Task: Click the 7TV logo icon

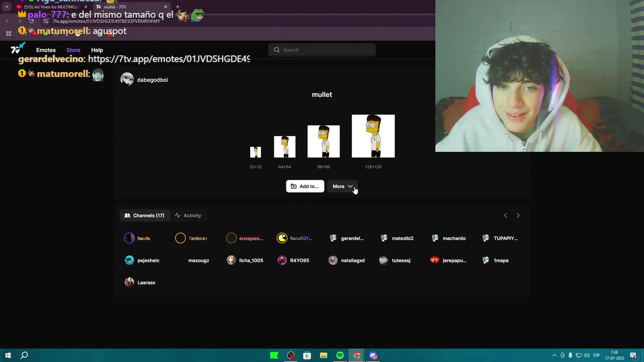Action: (18, 49)
